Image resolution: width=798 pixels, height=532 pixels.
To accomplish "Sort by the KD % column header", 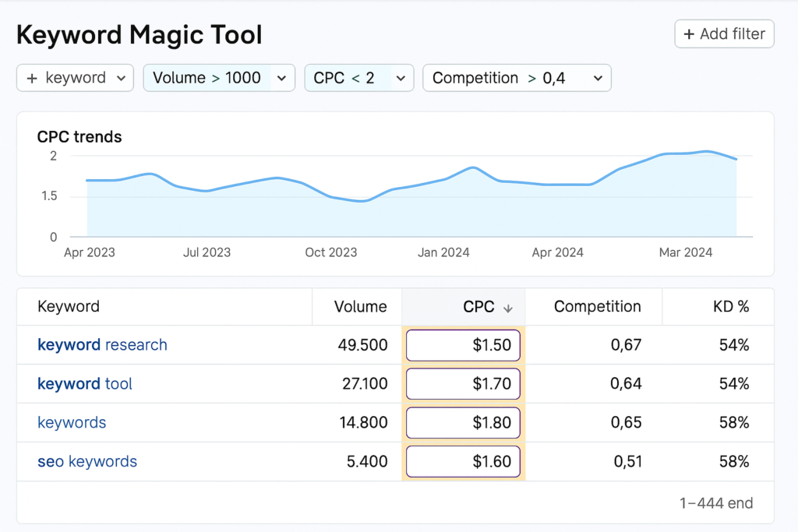I will pyautogui.click(x=731, y=307).
